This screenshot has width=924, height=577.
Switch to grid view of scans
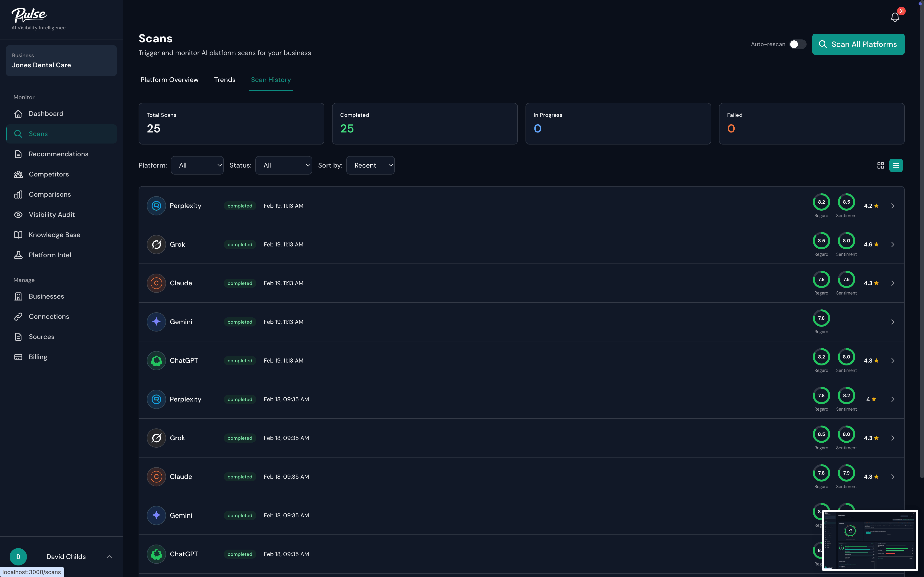pos(881,165)
